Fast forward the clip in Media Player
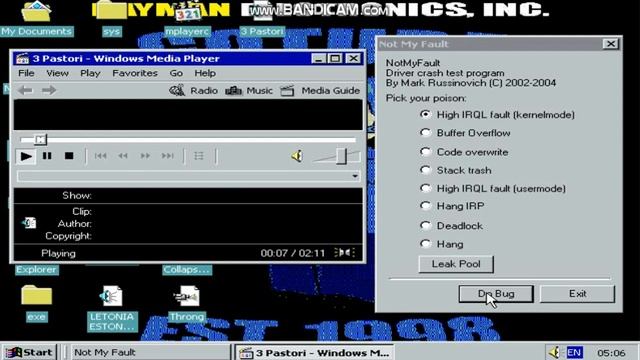The height and width of the screenshot is (360, 640). pos(145,156)
